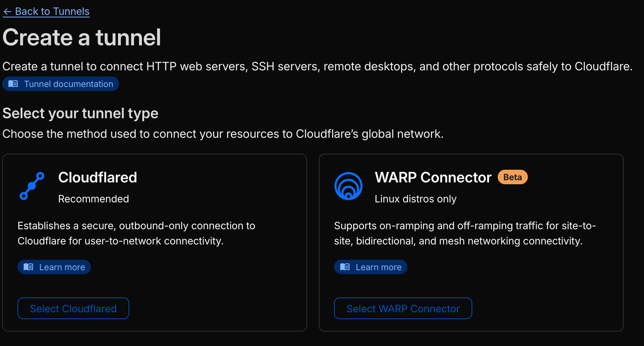644x346 pixels.
Task: Click the WARP Connector concentric-circles icon
Action: 348,186
